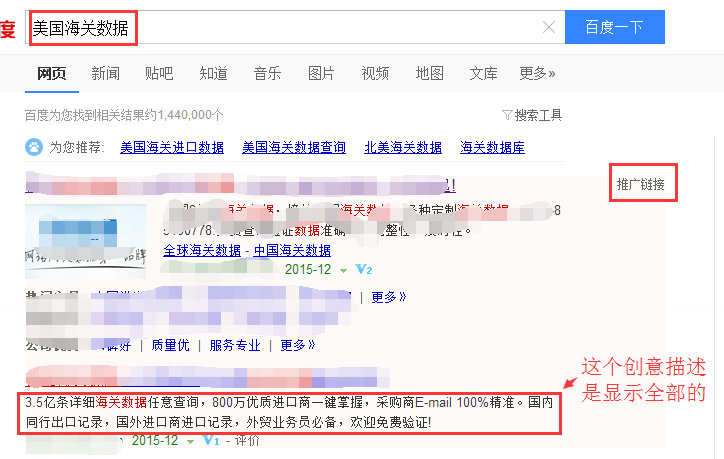Focus the search field containing 美国海关数据

coord(295,28)
